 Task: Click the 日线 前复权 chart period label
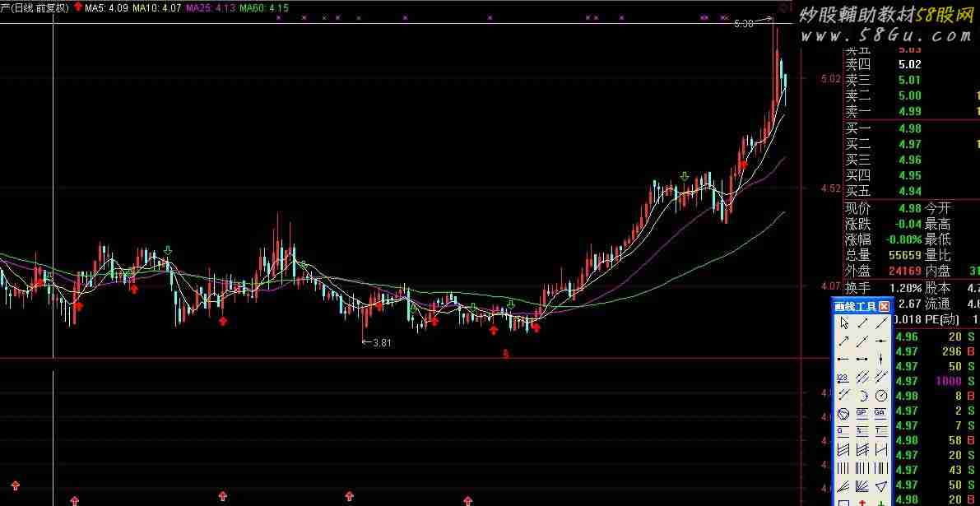[41, 8]
